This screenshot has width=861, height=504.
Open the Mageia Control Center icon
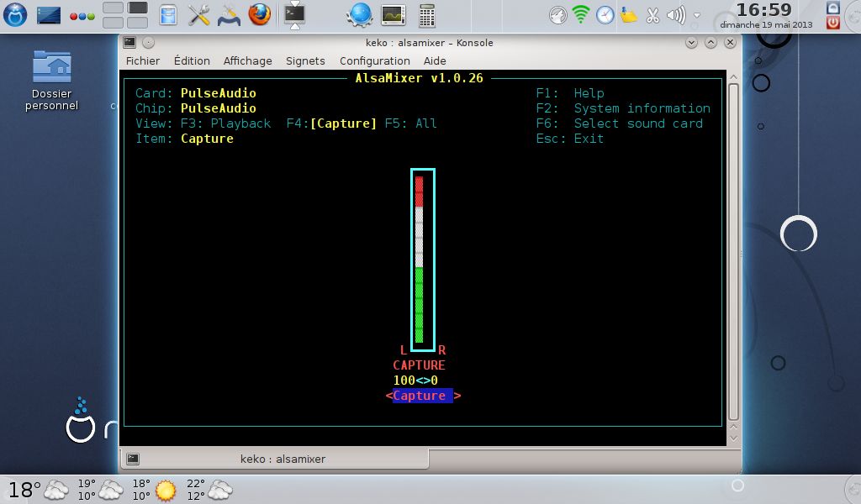pos(229,15)
